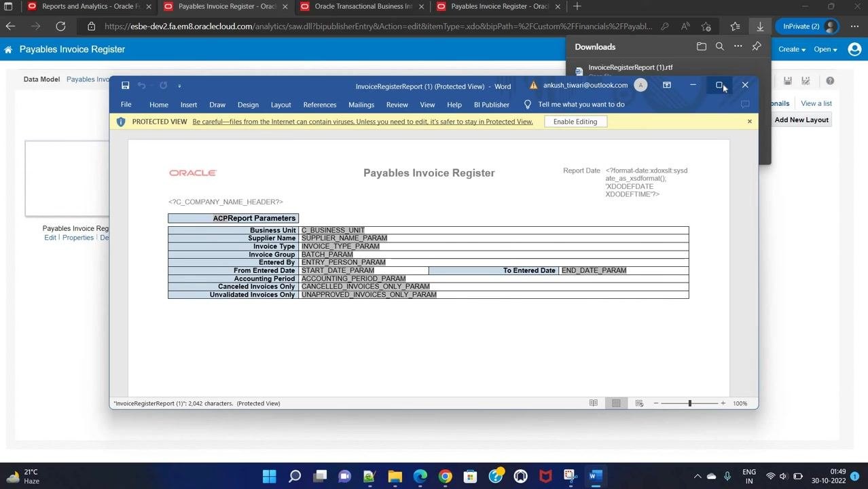Click the Edge Downloads toolbar icon

click(760, 26)
